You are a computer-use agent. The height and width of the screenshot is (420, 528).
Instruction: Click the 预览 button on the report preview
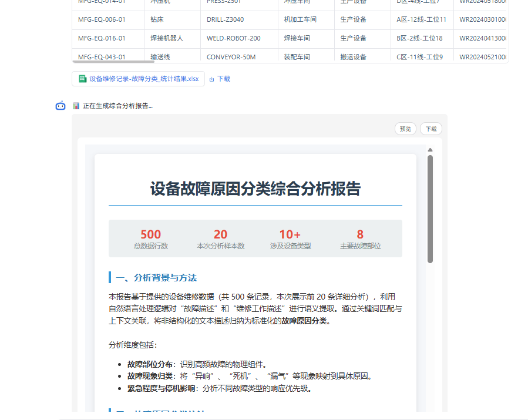point(405,129)
